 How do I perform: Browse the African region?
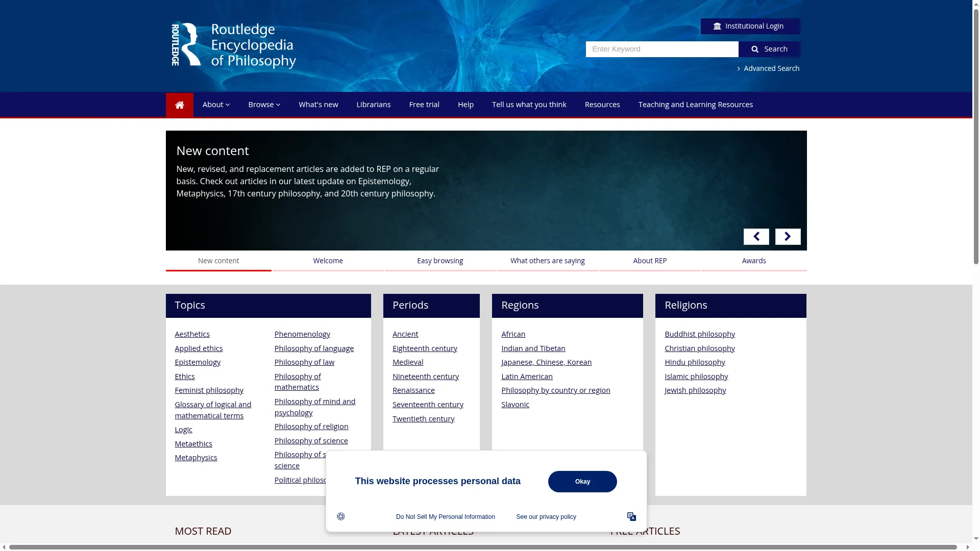pyautogui.click(x=513, y=334)
